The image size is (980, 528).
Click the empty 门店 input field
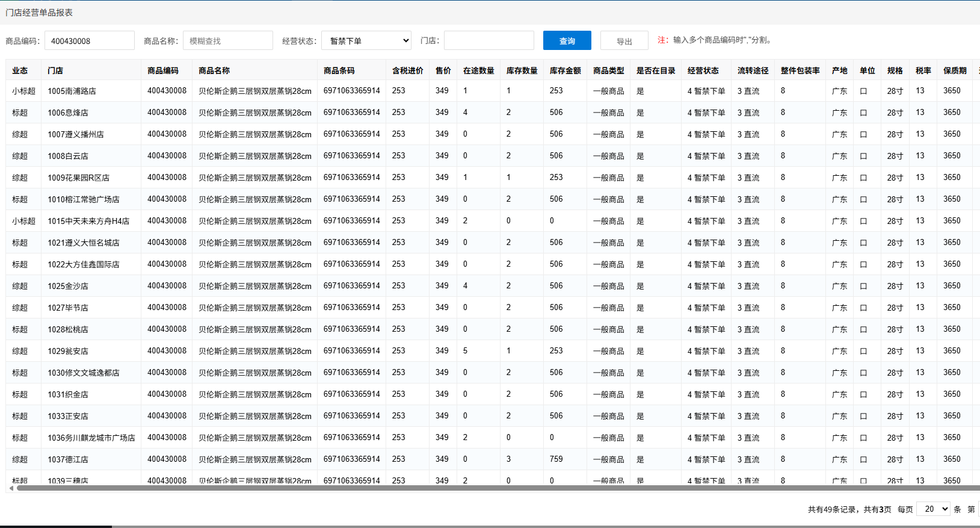488,41
